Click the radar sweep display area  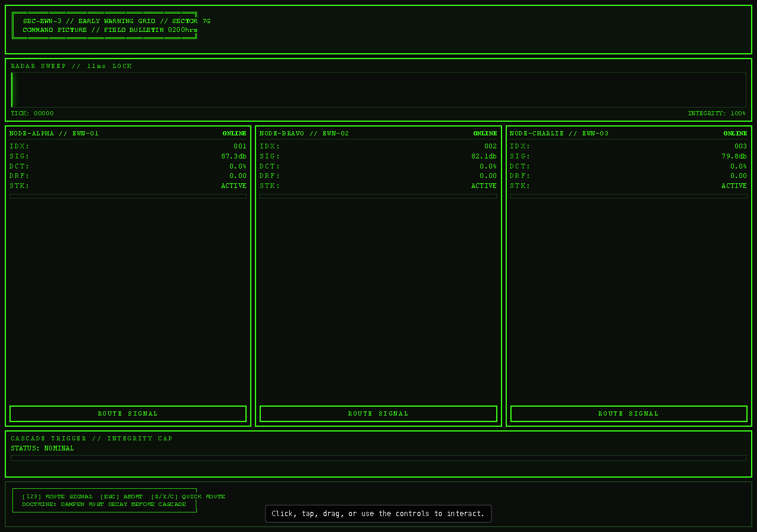tap(378, 90)
